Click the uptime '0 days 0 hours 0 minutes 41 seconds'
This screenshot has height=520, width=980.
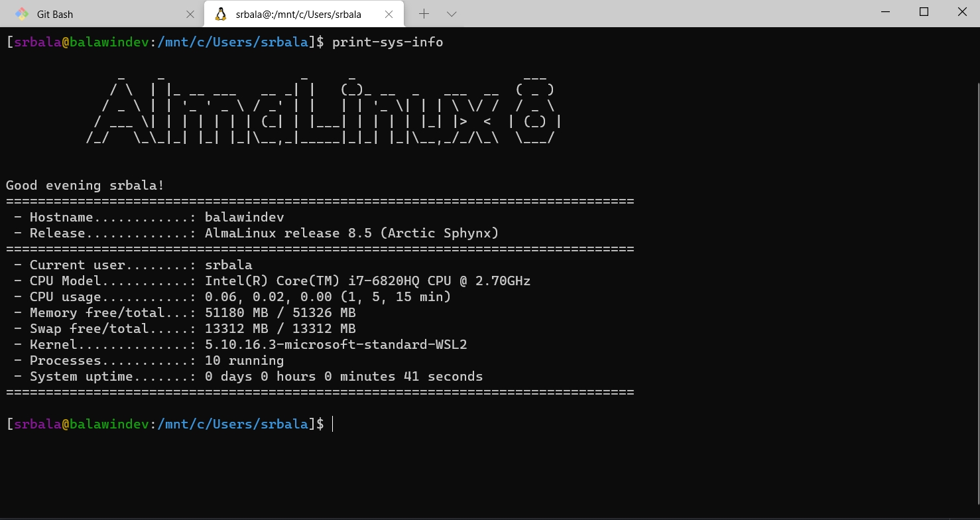point(344,377)
